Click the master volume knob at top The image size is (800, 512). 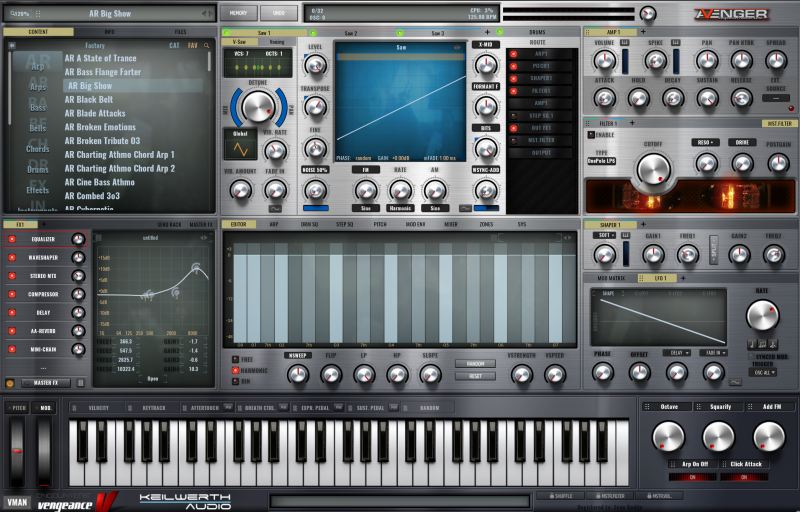(648, 14)
